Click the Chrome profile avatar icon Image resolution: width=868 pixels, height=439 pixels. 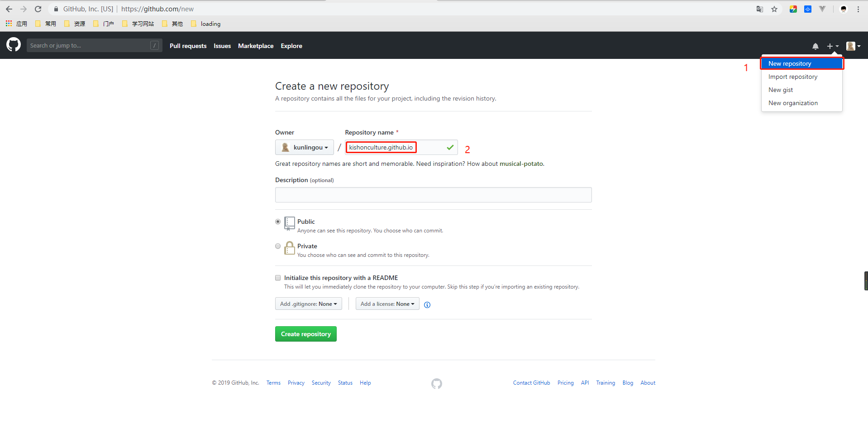pos(844,9)
